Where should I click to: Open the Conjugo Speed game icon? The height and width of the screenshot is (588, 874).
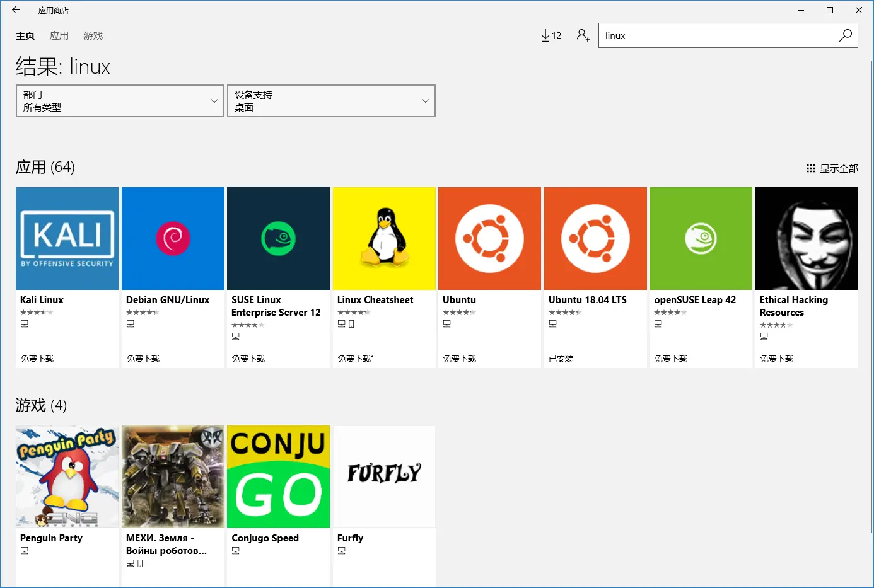[278, 476]
